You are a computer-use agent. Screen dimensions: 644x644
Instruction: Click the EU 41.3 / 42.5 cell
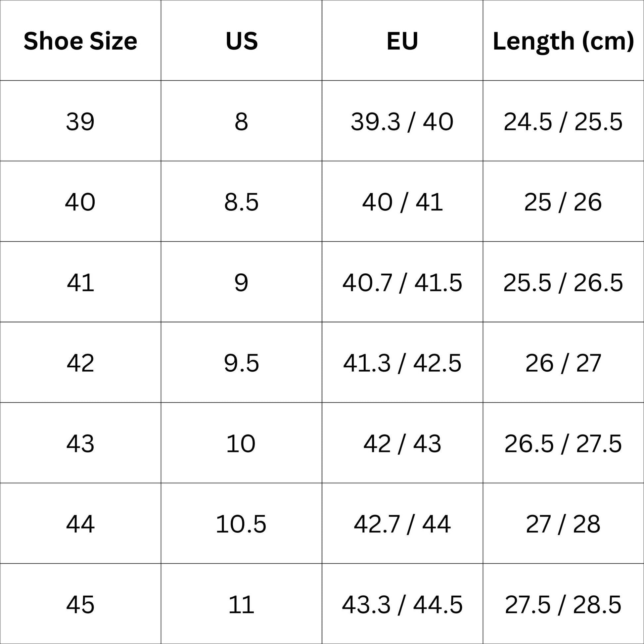tap(402, 363)
